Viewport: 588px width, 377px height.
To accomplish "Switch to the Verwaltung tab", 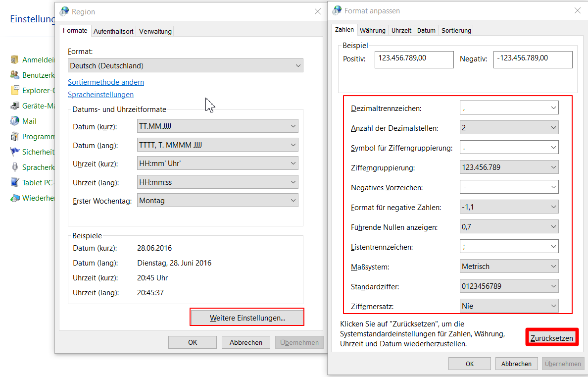I will [155, 31].
